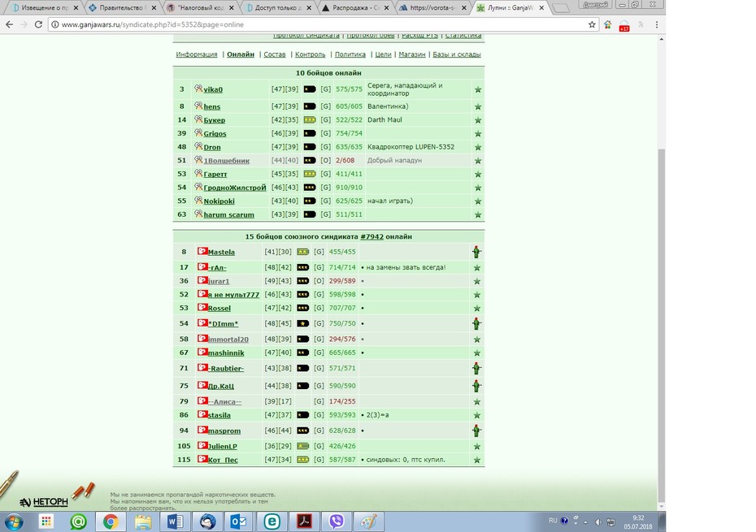Click the red syndicate flag beside Rossel
Image resolution: width=756 pixels, height=532 pixels.
pos(202,308)
